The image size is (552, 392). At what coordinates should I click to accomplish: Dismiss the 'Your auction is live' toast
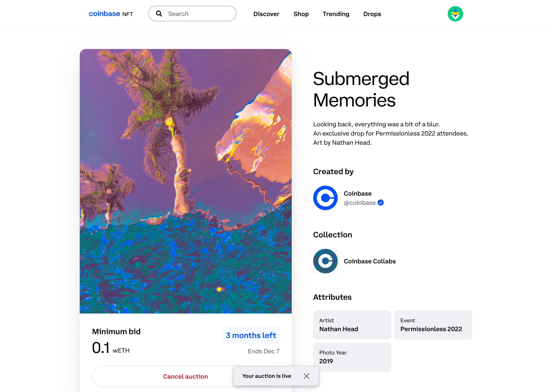306,376
